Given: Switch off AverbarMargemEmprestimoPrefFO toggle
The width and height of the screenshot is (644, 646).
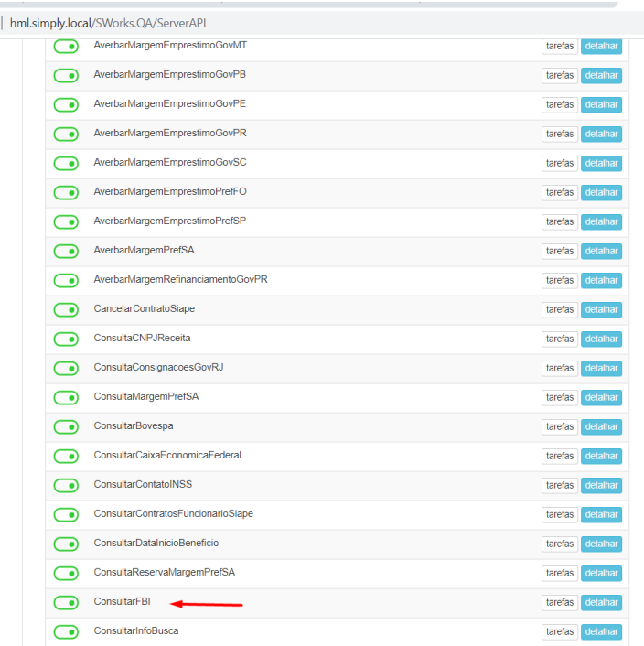Looking at the screenshot, I should point(66,193).
